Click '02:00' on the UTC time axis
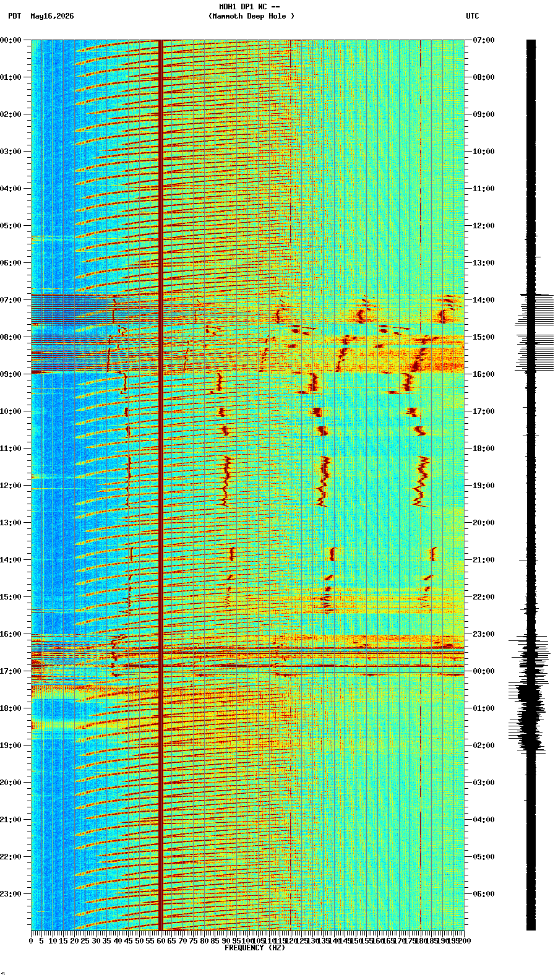Viewport: 558px width, 980px height. tap(484, 746)
